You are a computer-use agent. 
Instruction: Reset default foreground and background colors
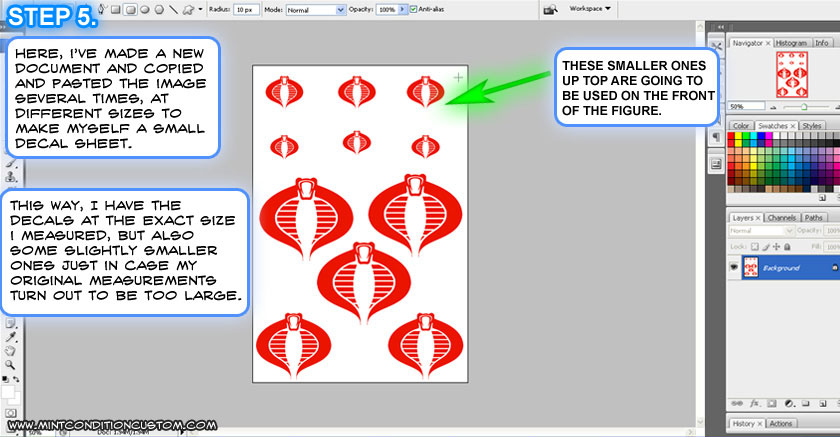(x=5, y=379)
